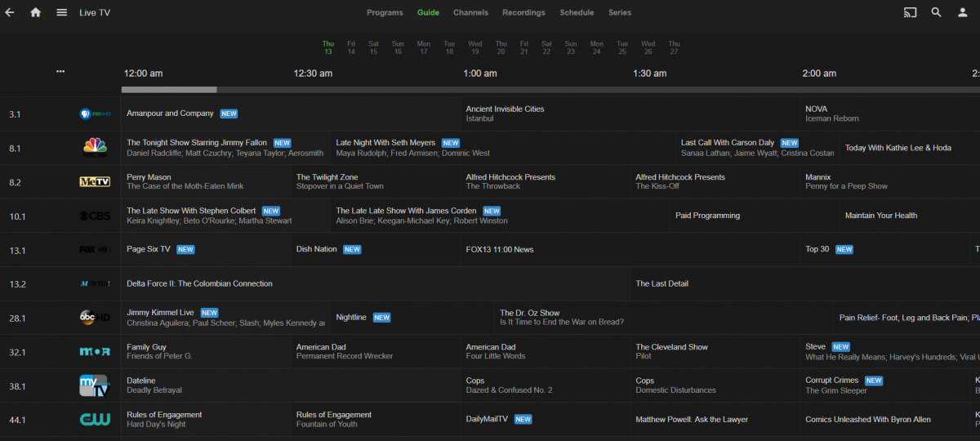Select the NBC peacock channel 8.1 logo
Image resolution: width=980 pixels, height=441 pixels.
[x=95, y=148]
